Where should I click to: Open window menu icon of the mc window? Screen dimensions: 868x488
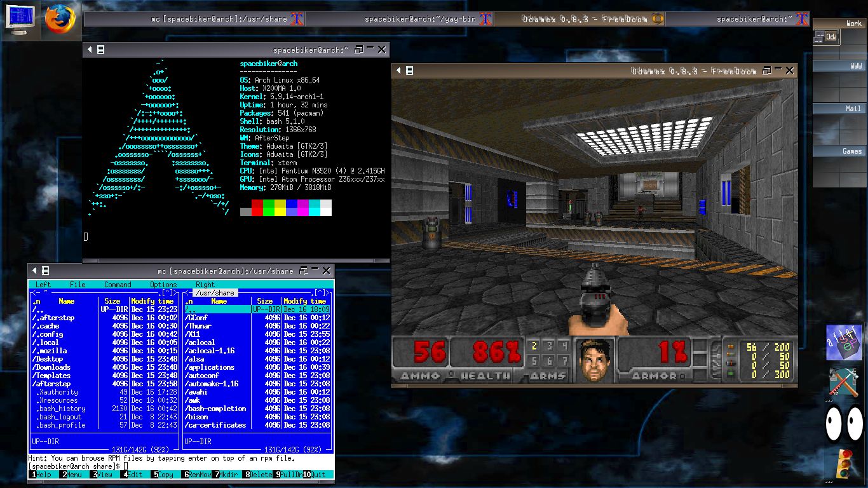point(46,271)
